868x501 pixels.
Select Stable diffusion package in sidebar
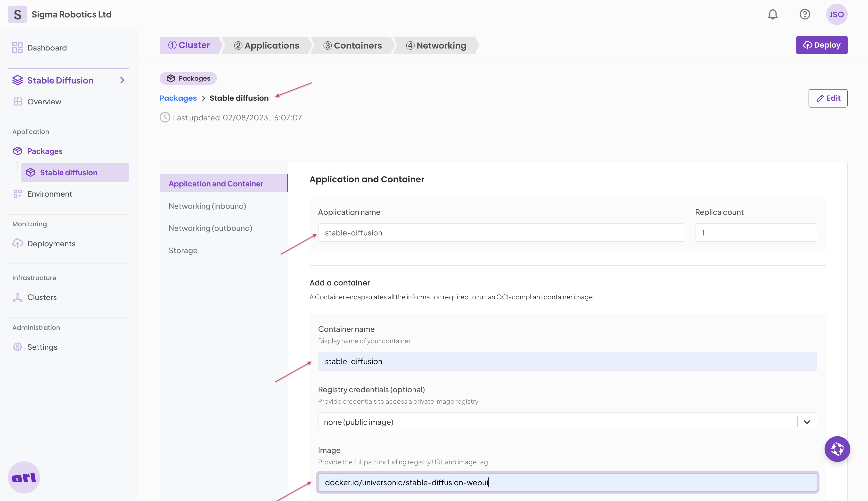(75, 172)
